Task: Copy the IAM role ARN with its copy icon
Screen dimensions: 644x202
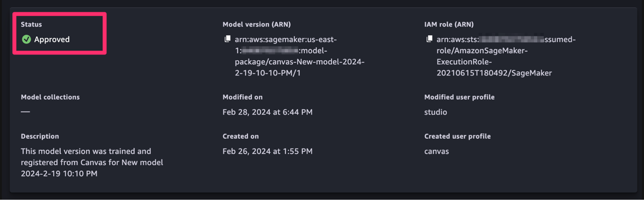Action: [x=429, y=39]
